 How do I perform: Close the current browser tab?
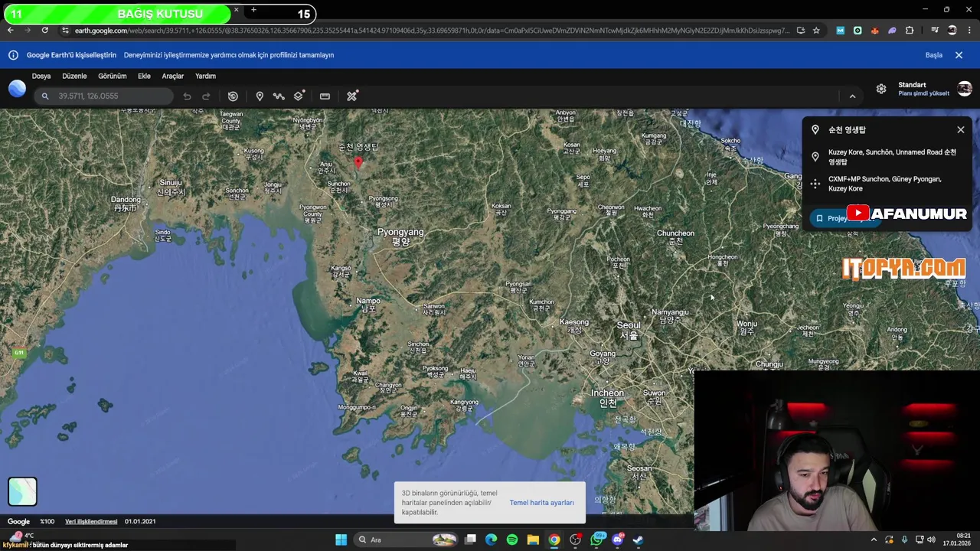[x=236, y=11]
